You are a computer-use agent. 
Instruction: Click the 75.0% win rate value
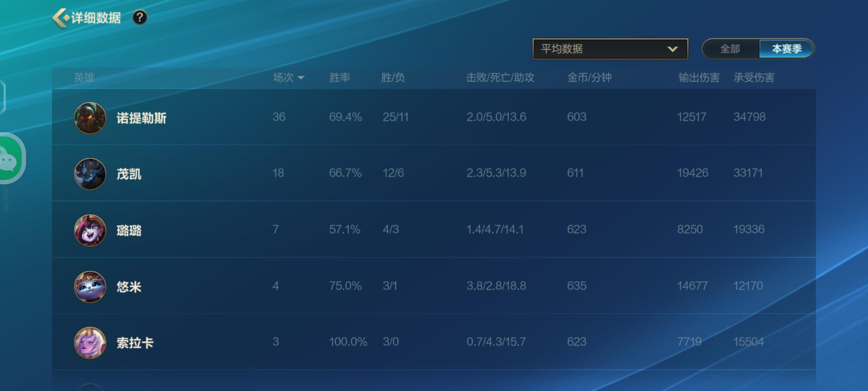point(345,286)
